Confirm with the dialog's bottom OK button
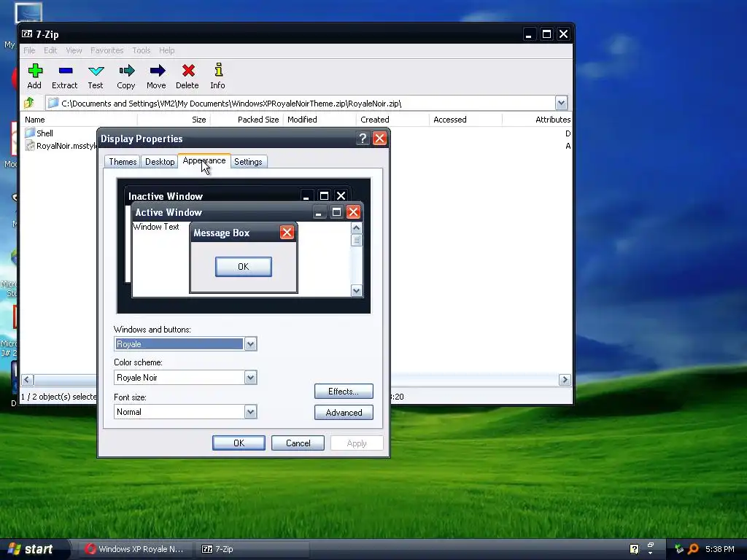Viewport: 747px width, 560px height. (x=239, y=443)
